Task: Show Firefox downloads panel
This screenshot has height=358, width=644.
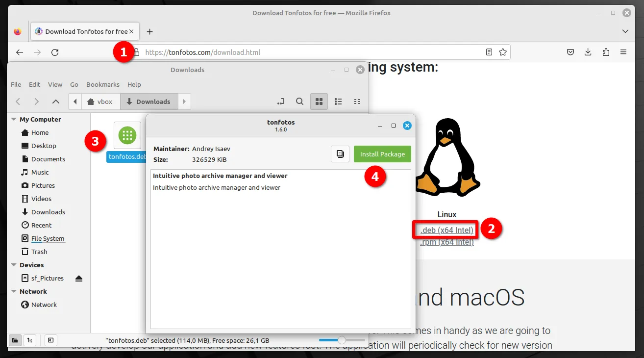Action: [588, 52]
